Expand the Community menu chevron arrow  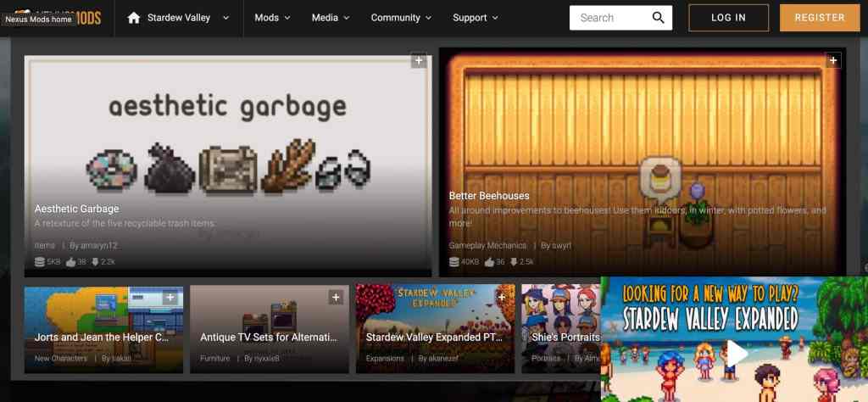(x=428, y=18)
